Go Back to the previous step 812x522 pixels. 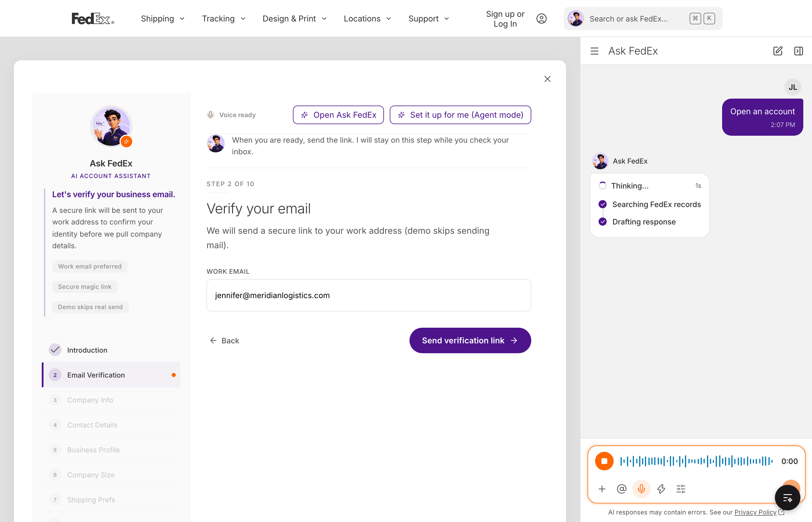click(224, 341)
